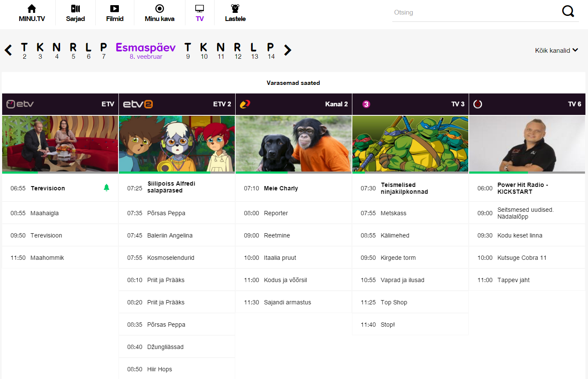Open 06:55 Terevisioon program

60,188
